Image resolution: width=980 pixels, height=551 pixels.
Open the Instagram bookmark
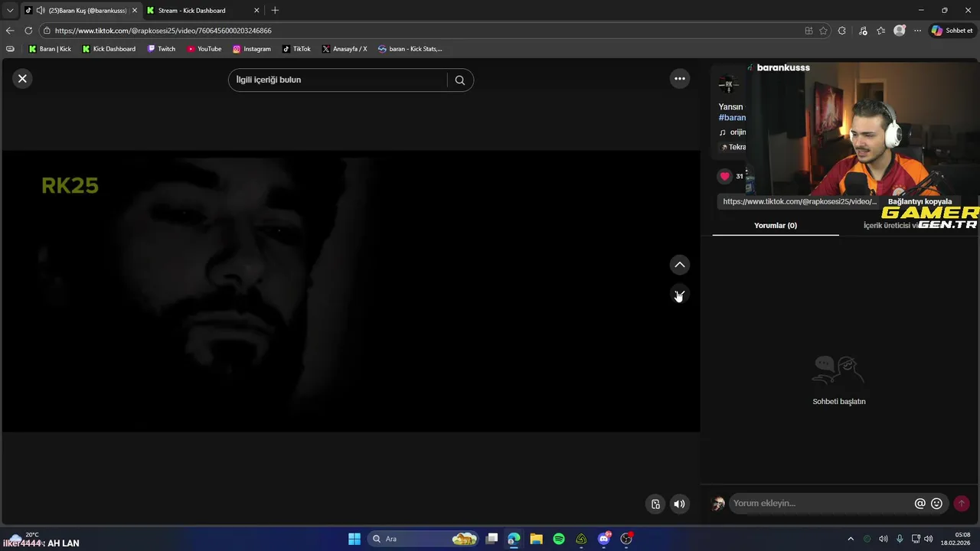pyautogui.click(x=252, y=49)
